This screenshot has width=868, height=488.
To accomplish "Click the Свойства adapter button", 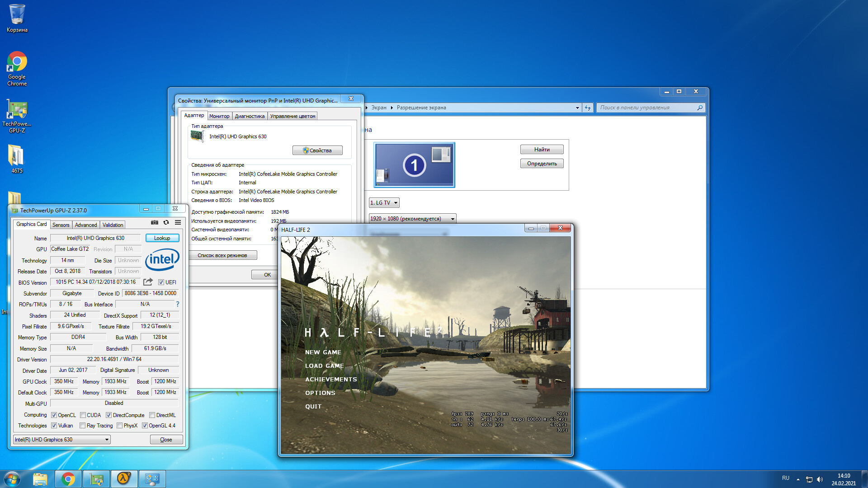I will pos(317,150).
